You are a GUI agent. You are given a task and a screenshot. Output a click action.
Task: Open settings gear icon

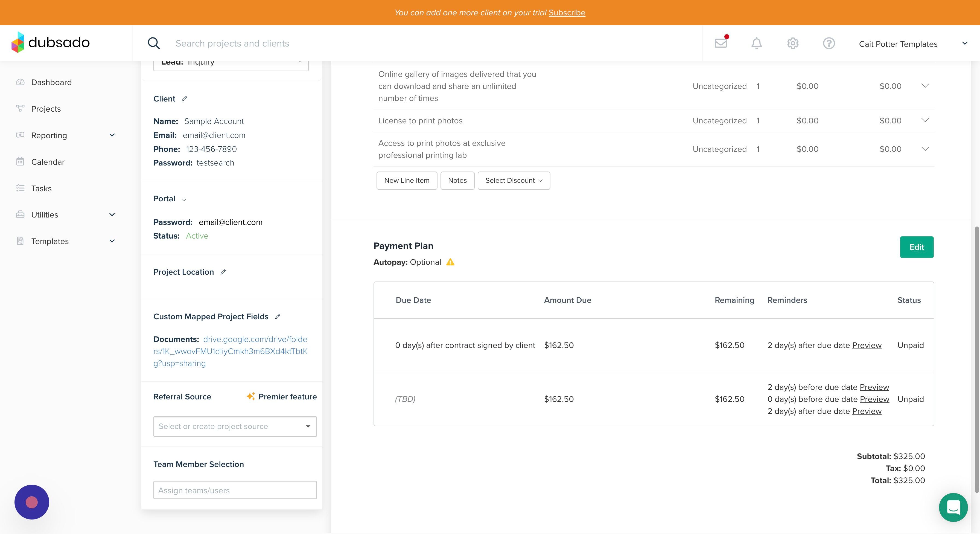792,43
